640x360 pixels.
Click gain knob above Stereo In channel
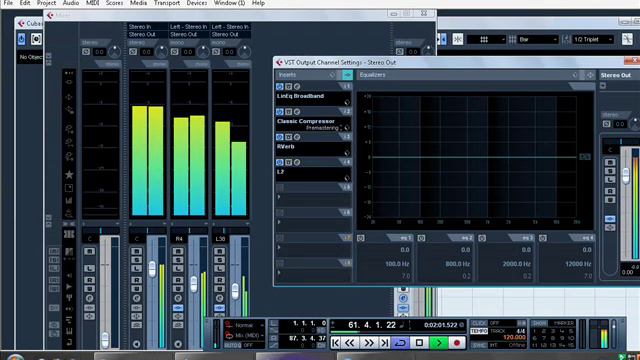[161, 51]
